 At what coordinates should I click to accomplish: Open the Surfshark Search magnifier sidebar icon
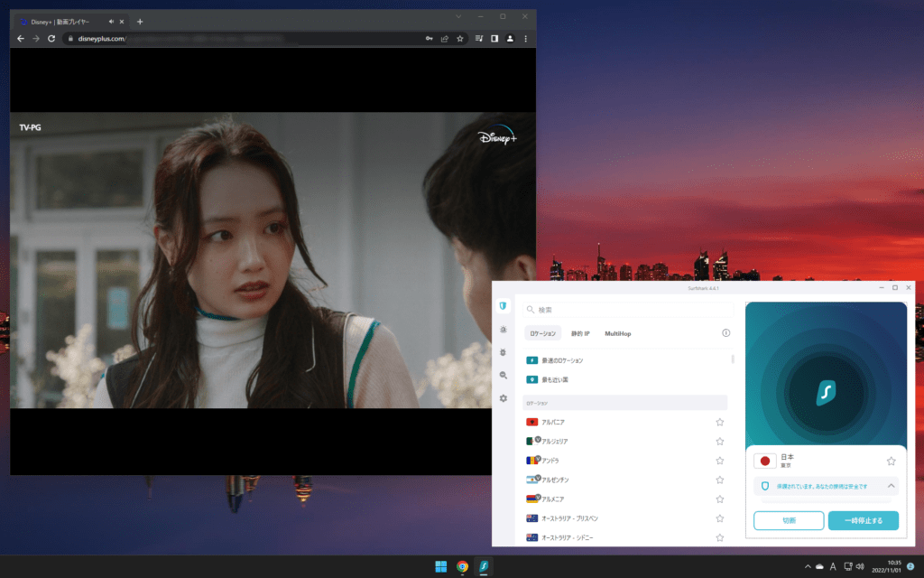click(x=504, y=375)
